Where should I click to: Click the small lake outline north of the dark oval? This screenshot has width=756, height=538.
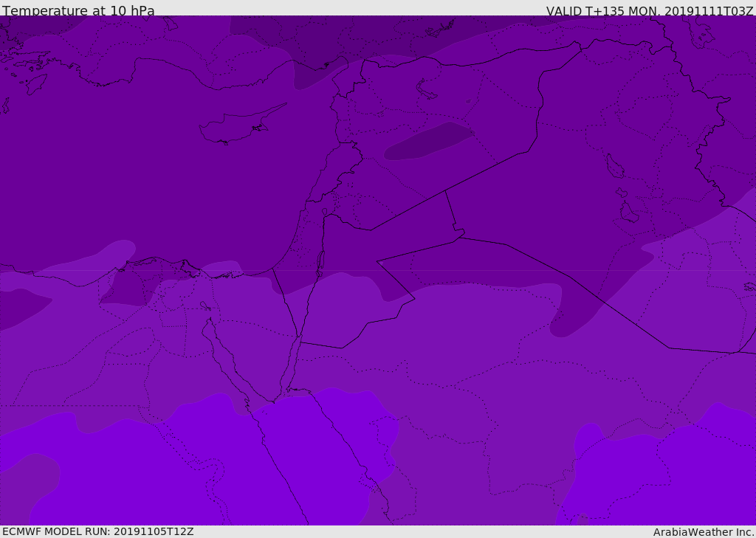tap(427, 89)
